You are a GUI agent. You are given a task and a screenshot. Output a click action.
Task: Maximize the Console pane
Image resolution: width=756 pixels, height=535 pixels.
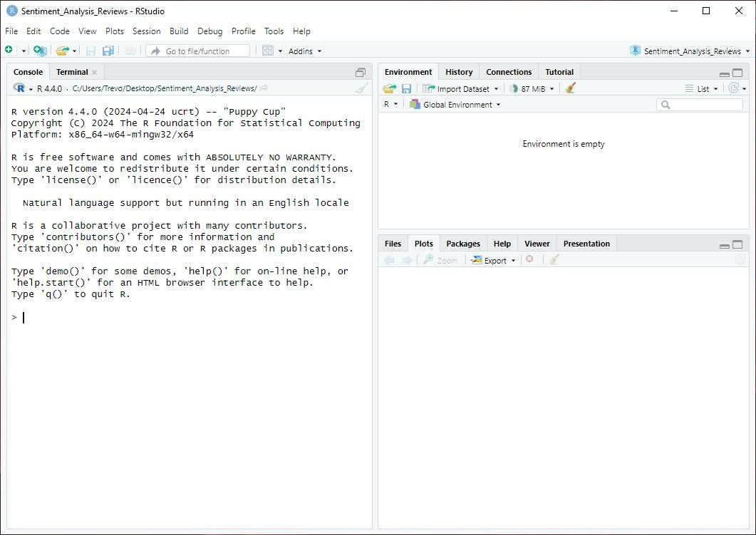click(x=360, y=72)
